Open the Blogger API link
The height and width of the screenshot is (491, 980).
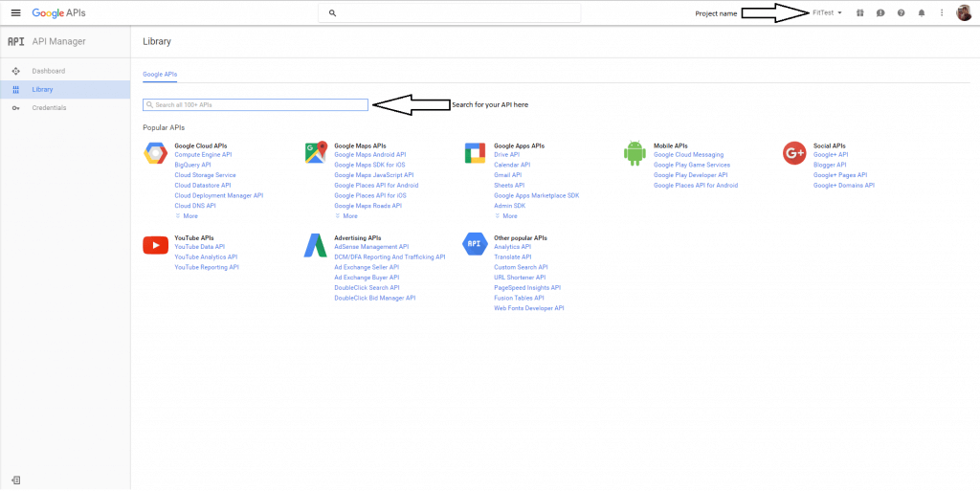[830, 165]
